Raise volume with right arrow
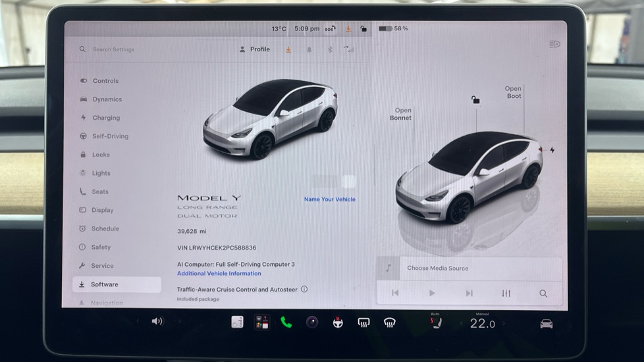The image size is (644, 362). (180, 321)
